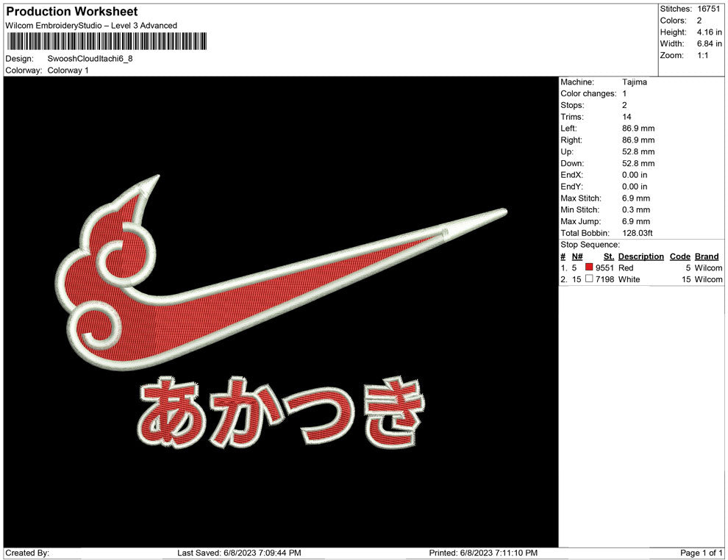Image resolution: width=728 pixels, height=560 pixels.
Task: Click the Description column header
Action: point(640,256)
